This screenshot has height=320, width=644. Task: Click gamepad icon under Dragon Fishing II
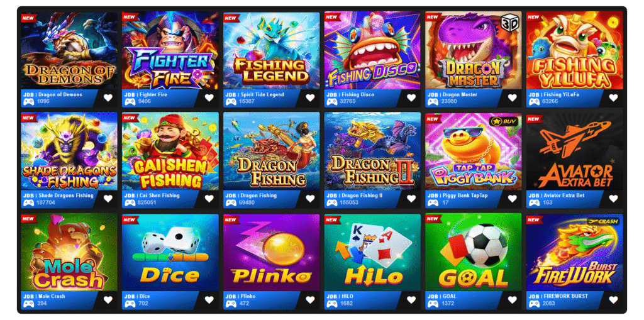[x=332, y=202]
